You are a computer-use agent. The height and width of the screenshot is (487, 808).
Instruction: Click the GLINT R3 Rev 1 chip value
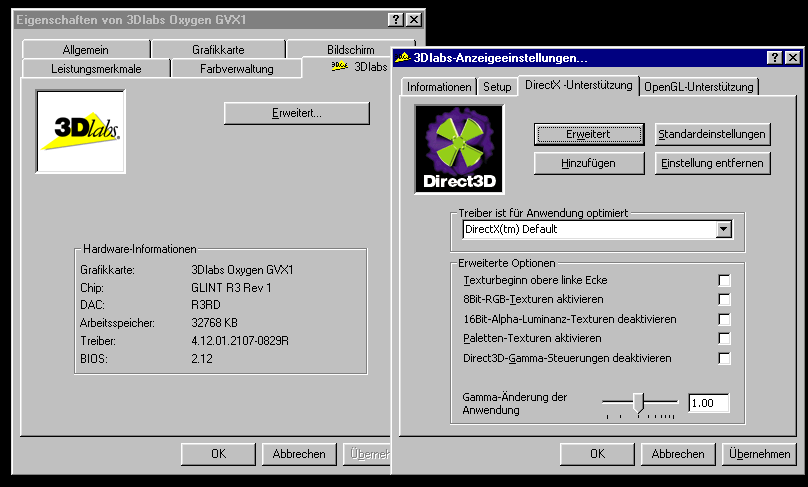pyautogui.click(x=231, y=288)
